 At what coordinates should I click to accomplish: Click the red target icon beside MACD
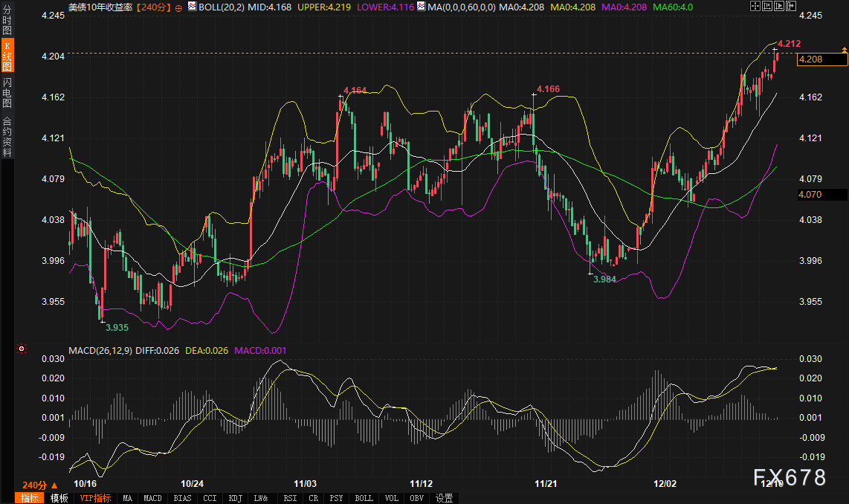[22, 349]
